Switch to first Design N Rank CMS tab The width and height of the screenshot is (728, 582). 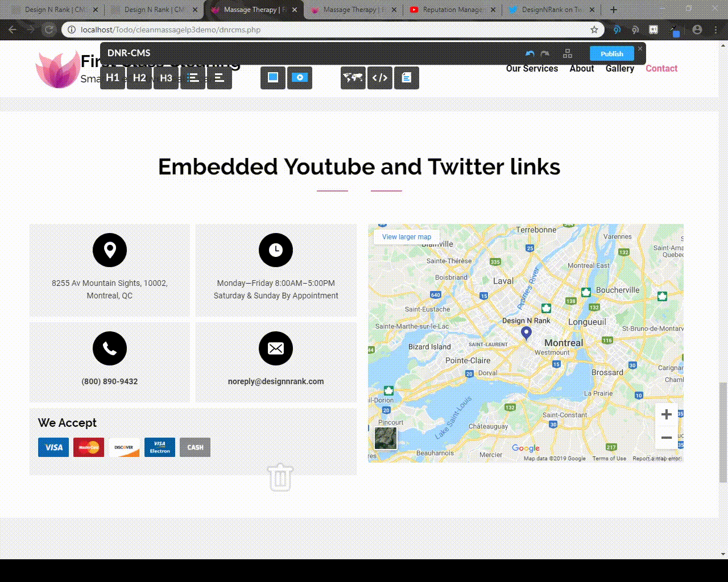pos(55,10)
